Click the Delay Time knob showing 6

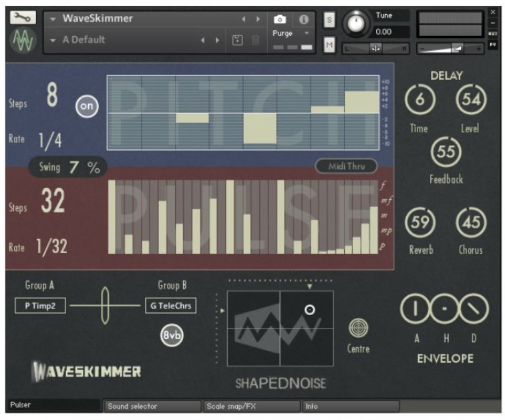click(420, 99)
